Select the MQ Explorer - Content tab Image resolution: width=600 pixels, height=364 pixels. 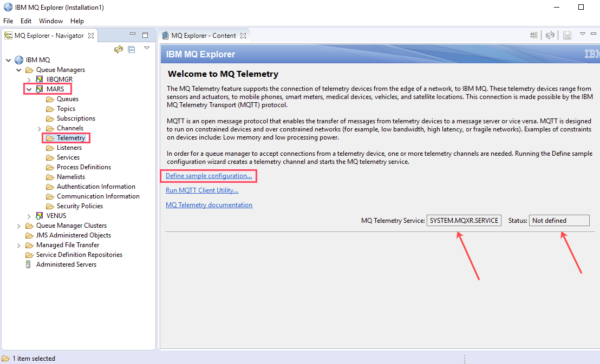(204, 36)
